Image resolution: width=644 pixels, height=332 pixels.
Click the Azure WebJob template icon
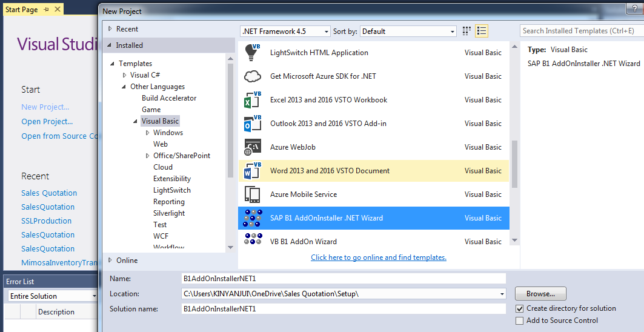[x=252, y=147]
